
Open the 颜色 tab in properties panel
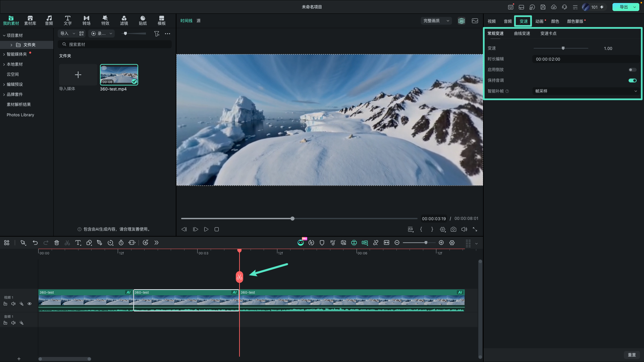(x=555, y=21)
